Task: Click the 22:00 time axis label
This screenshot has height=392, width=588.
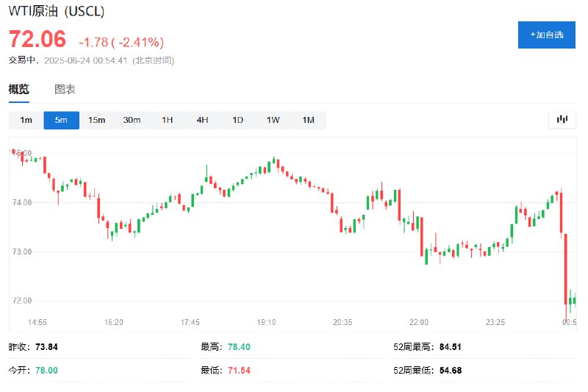Action: pos(419,322)
